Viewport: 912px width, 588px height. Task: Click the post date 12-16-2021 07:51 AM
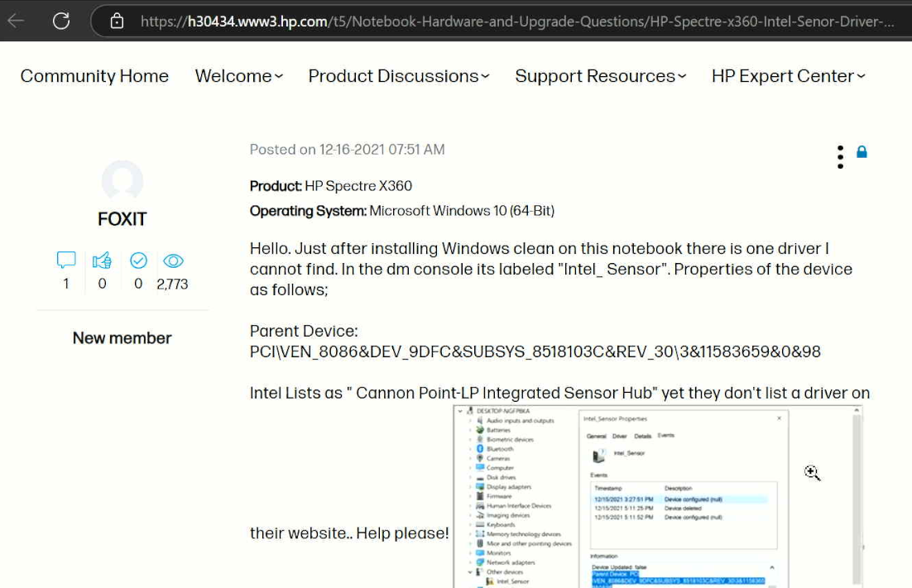click(x=382, y=150)
